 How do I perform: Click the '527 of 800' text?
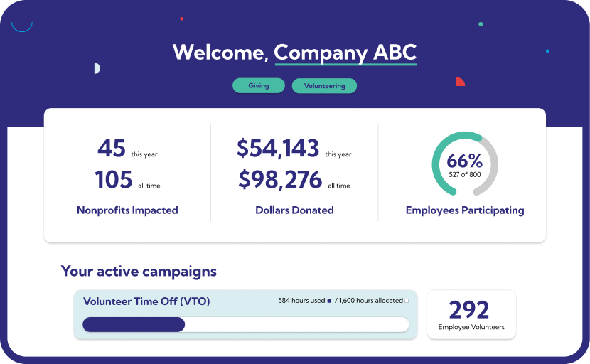pos(465,175)
